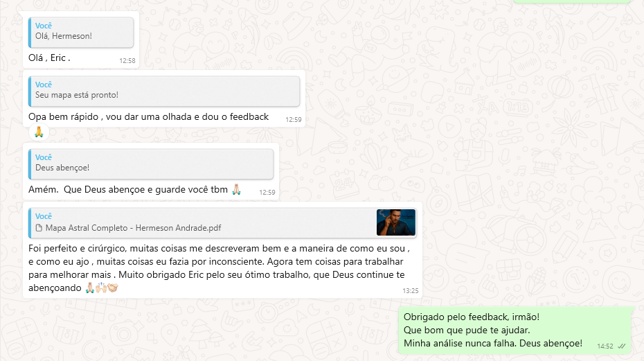Open the quoted 'Deus abençoe!' message
Image resolution: width=644 pixels, height=361 pixels.
[151, 164]
